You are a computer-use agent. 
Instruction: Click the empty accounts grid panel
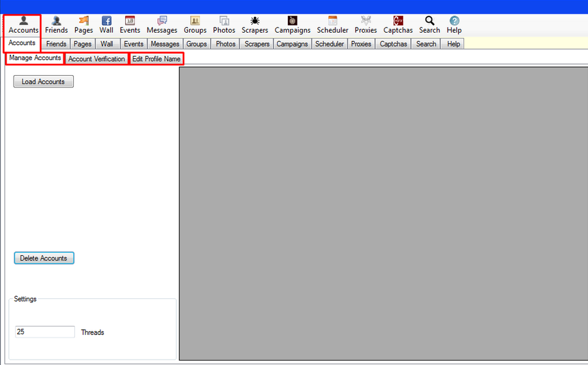point(383,214)
